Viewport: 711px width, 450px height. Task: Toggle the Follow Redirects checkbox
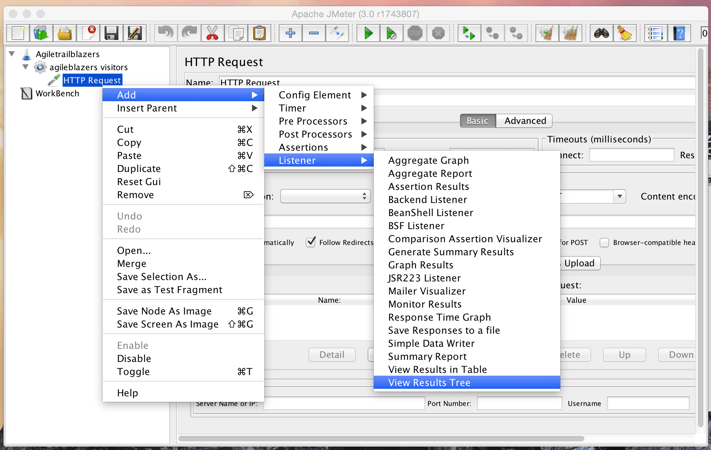311,242
